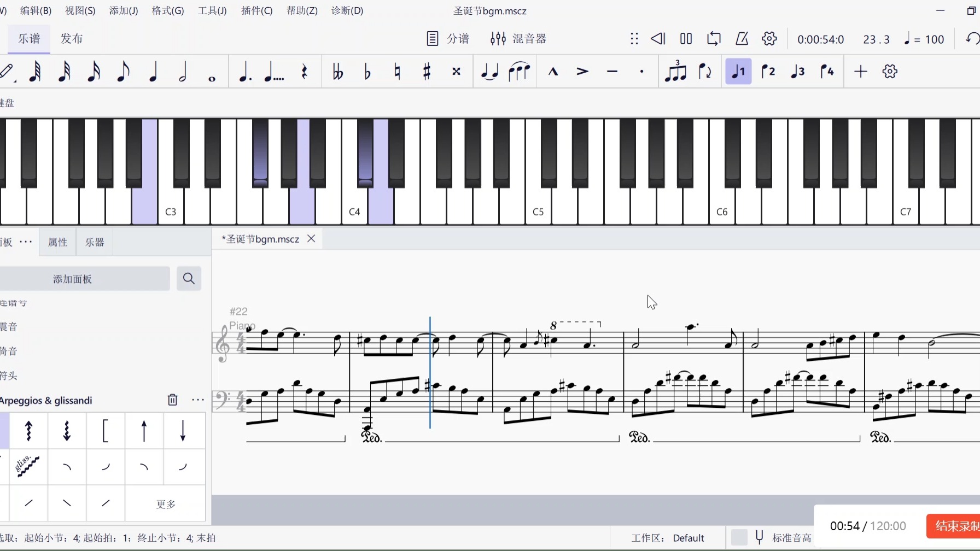The height and width of the screenshot is (551, 980).
Task: Click the 添加面板 button
Action: pos(73,279)
